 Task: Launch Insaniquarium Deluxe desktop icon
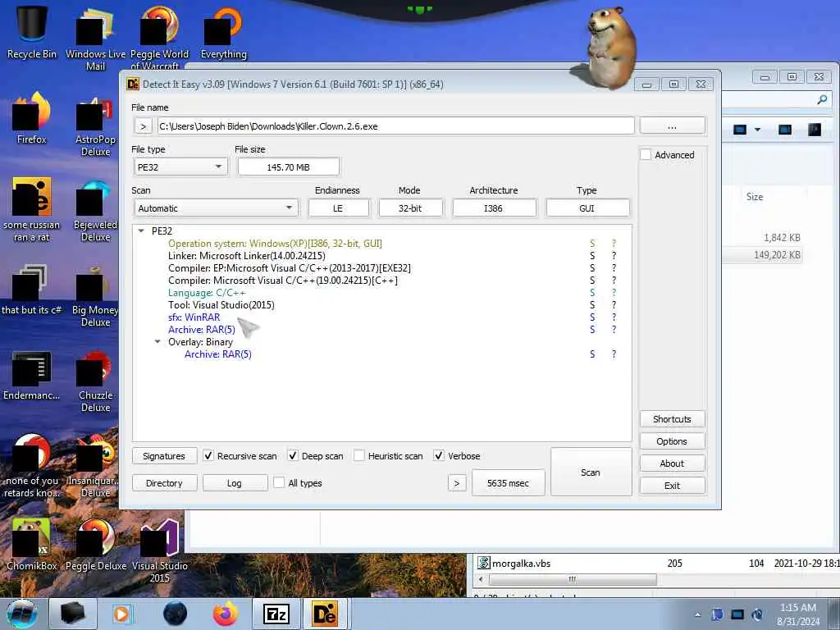tap(95, 465)
